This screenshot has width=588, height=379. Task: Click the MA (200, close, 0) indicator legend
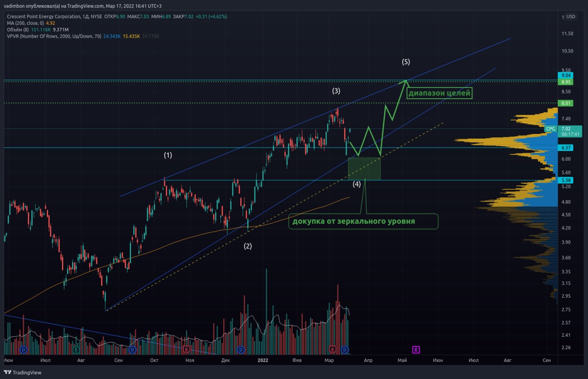click(25, 22)
